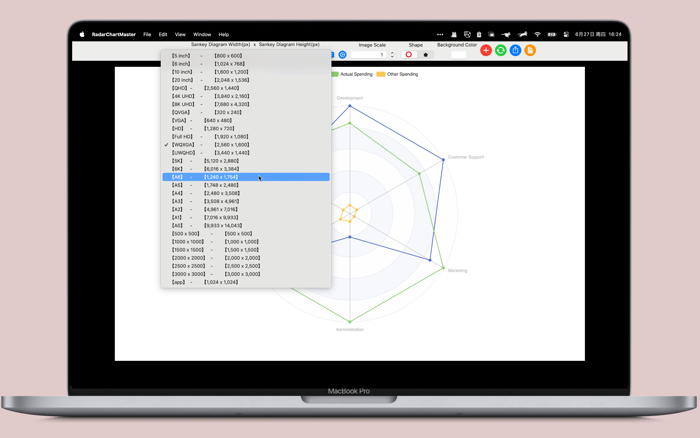Choose the 1500 x 1500 square preset
The image size is (700, 438).
click(246, 250)
